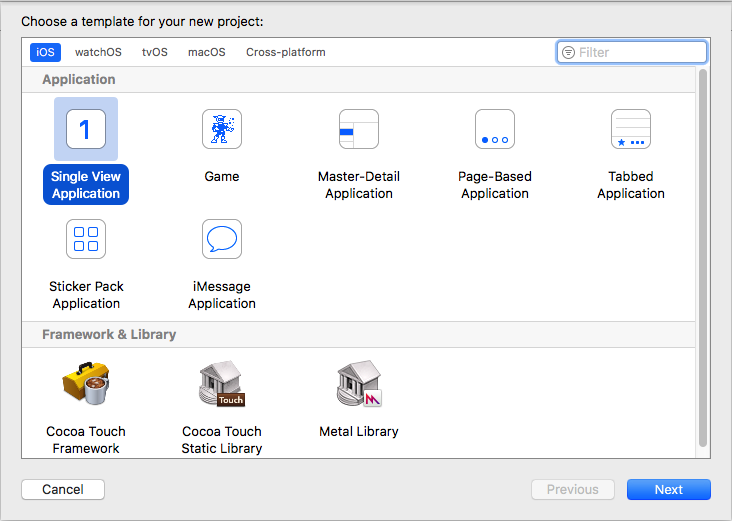This screenshot has width=732, height=521.
Task: Click the filter icon inside the search field
Action: pyautogui.click(x=569, y=52)
